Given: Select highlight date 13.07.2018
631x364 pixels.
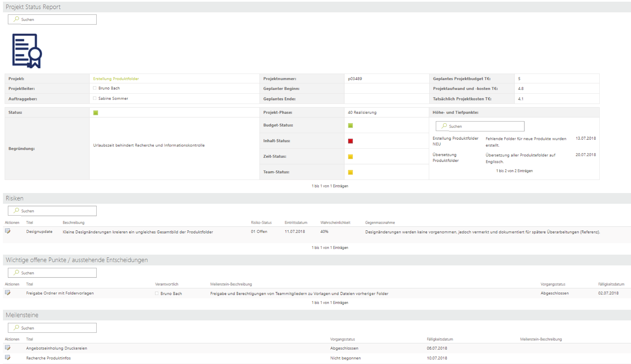Looking at the screenshot, I should (586, 138).
